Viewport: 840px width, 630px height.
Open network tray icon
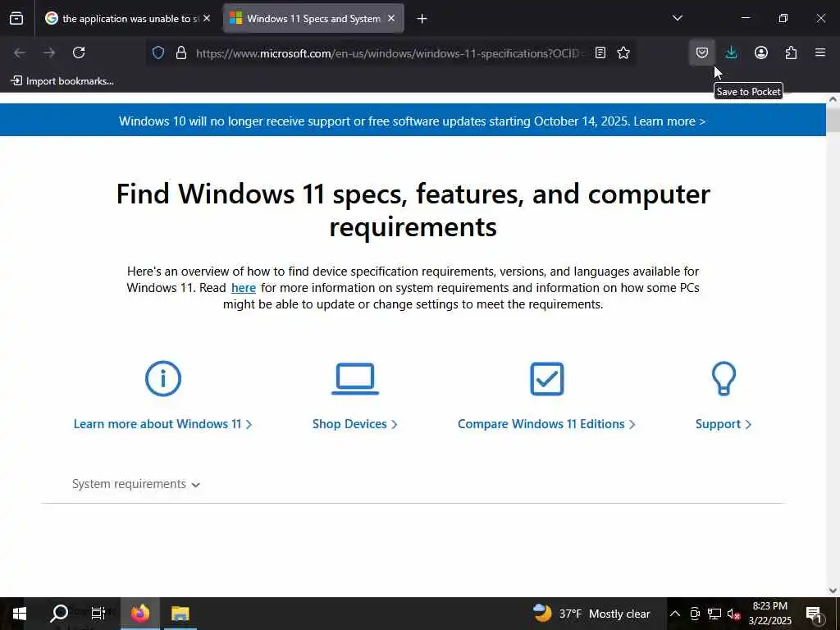pyautogui.click(x=714, y=614)
